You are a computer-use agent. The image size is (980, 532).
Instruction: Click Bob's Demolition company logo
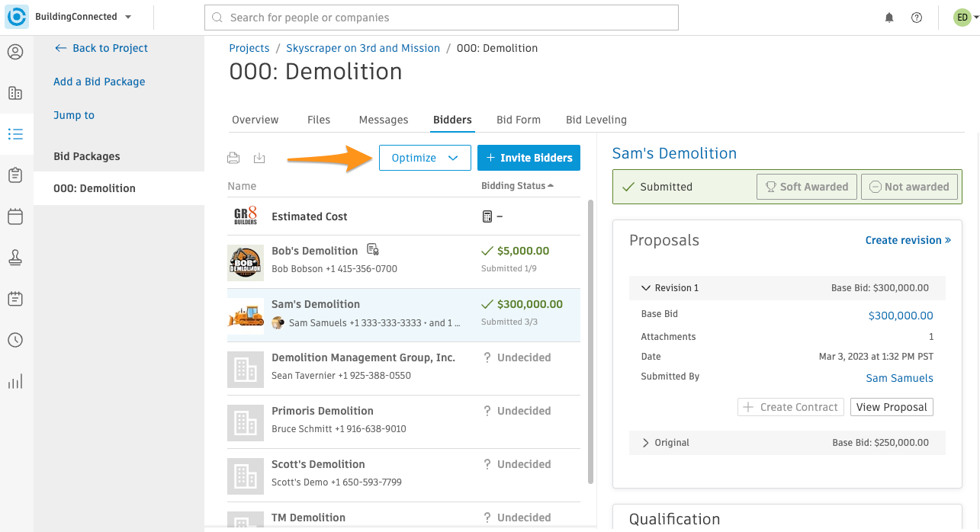coord(246,262)
